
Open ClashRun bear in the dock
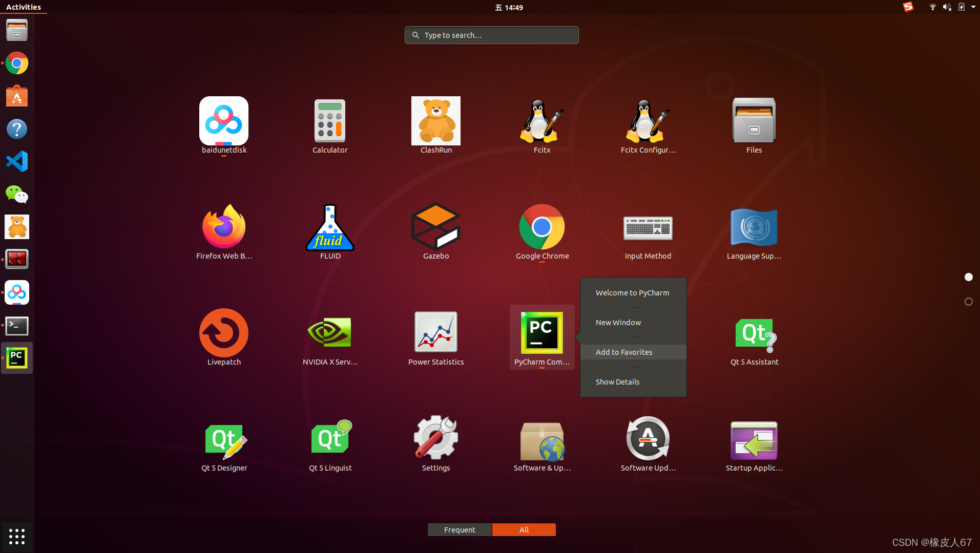[x=17, y=227]
